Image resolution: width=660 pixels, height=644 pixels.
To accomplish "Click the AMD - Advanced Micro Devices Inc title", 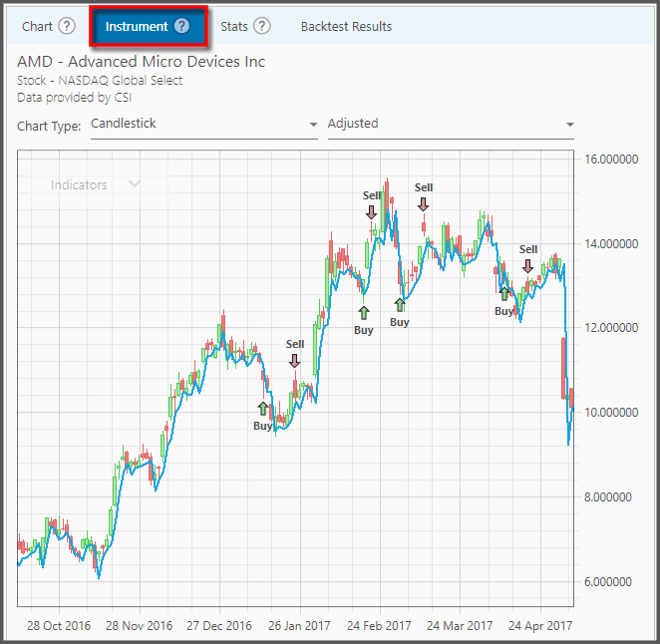I will click(x=141, y=62).
